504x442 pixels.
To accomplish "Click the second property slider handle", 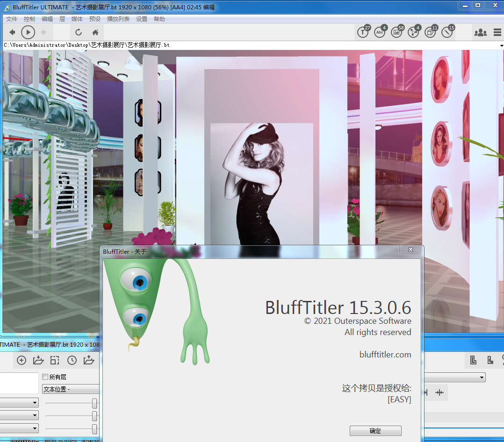I will [94, 416].
